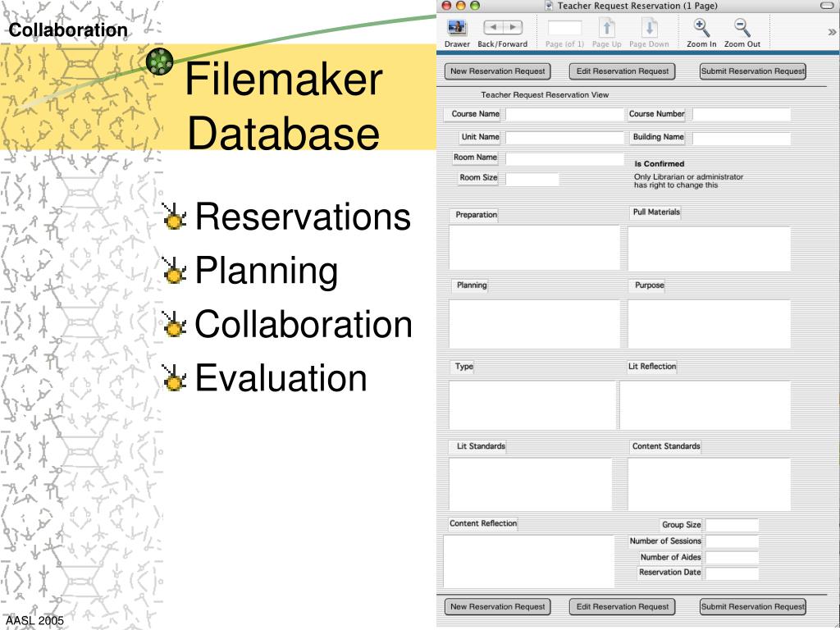Click the Group Size input field
Image resolution: width=840 pixels, height=630 pixels.
[x=732, y=525]
